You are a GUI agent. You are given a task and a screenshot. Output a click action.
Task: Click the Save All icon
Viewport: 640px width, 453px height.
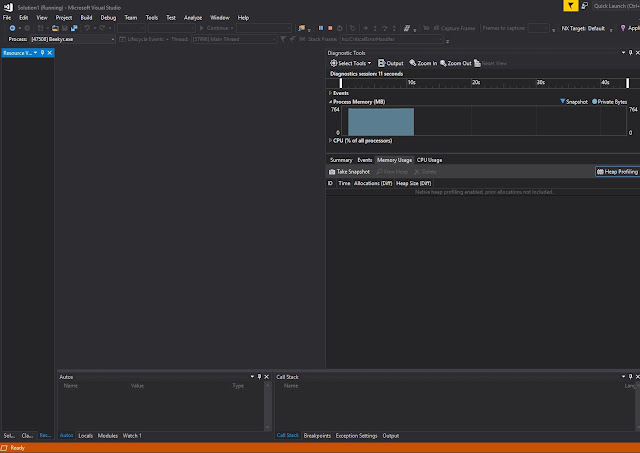click(74, 28)
